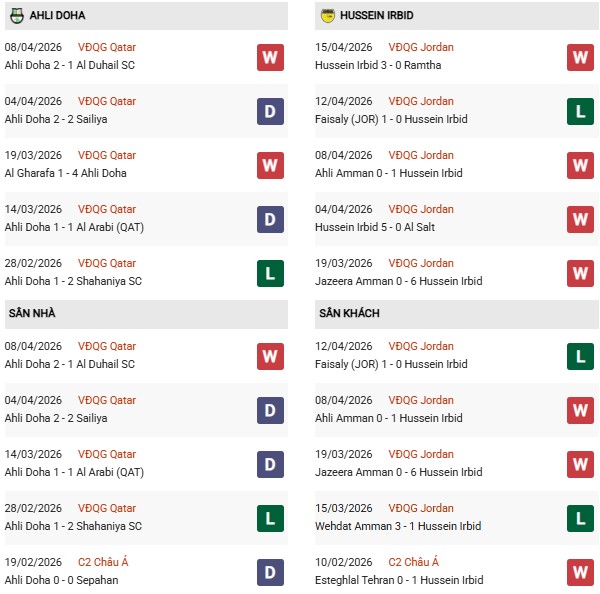This screenshot has height=594, width=600.
Task: Click the Hussein Irbid team logo
Action: tap(328, 15)
